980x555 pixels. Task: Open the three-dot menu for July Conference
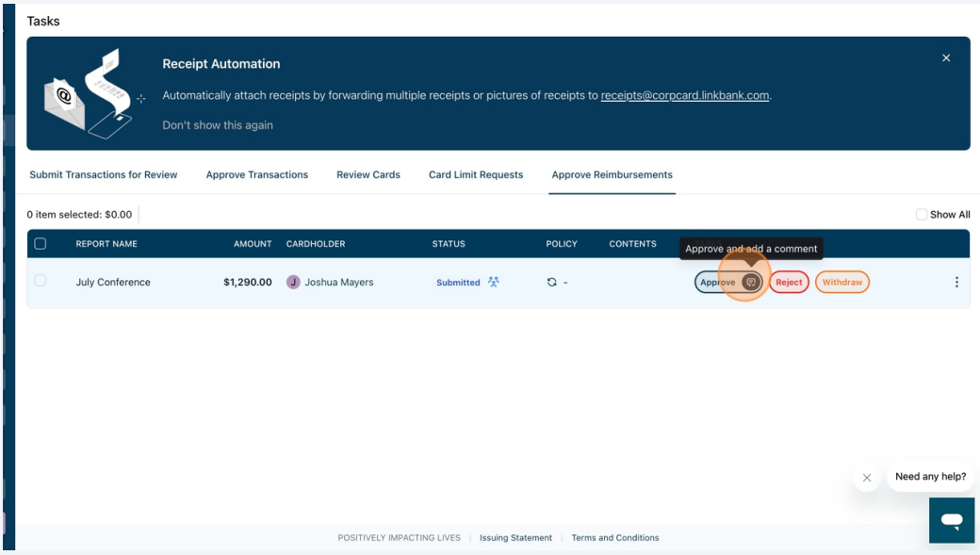click(x=956, y=282)
